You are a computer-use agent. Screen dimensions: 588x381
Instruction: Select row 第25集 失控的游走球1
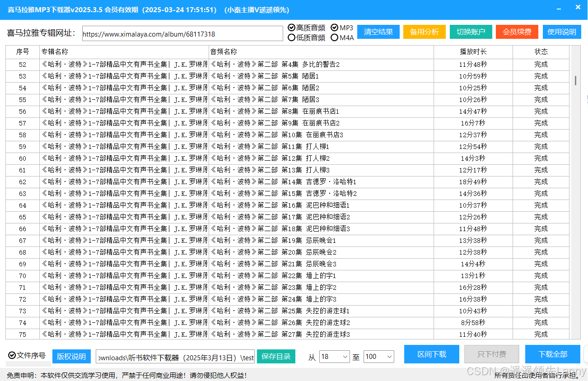pos(288,311)
